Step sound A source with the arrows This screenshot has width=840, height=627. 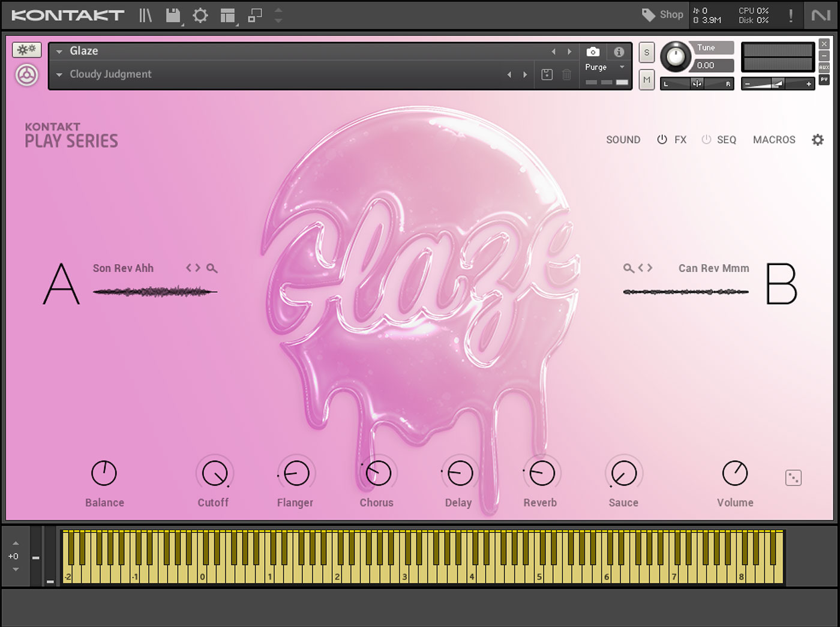193,268
